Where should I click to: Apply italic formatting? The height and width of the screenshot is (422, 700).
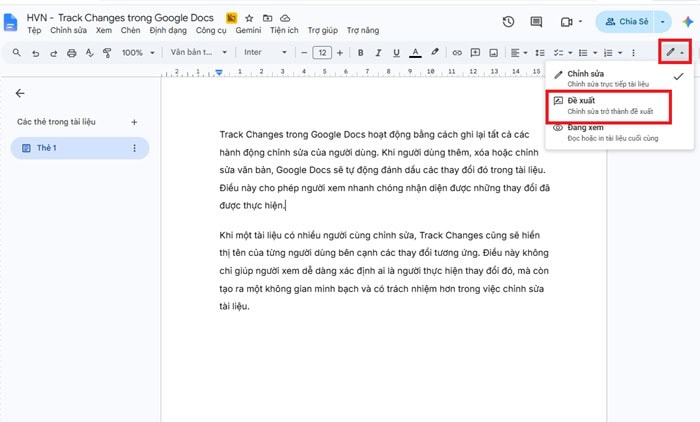(x=378, y=53)
